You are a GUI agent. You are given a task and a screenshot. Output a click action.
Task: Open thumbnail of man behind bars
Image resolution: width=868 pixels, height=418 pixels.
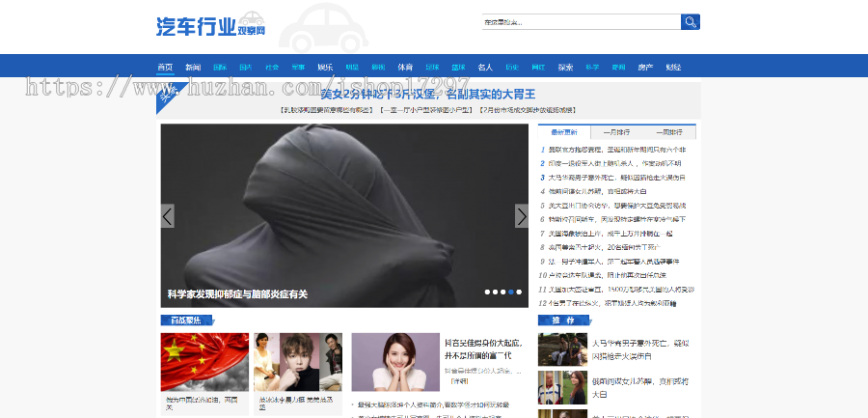click(562, 387)
